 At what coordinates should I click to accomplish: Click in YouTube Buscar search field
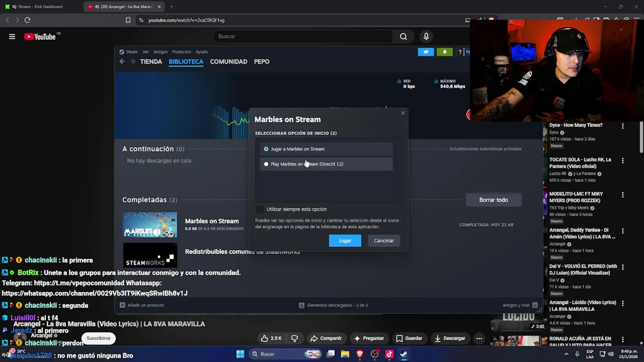pos(303,36)
